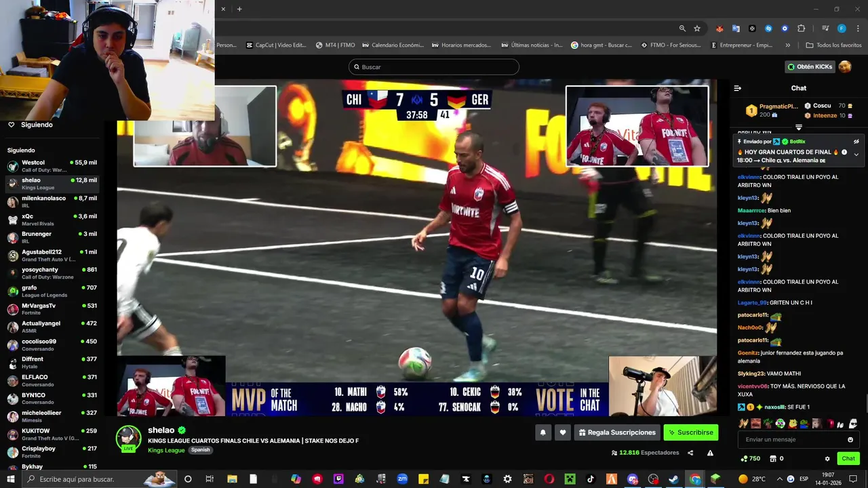
Task: Open Chrome three-dot menu
Action: point(857,28)
